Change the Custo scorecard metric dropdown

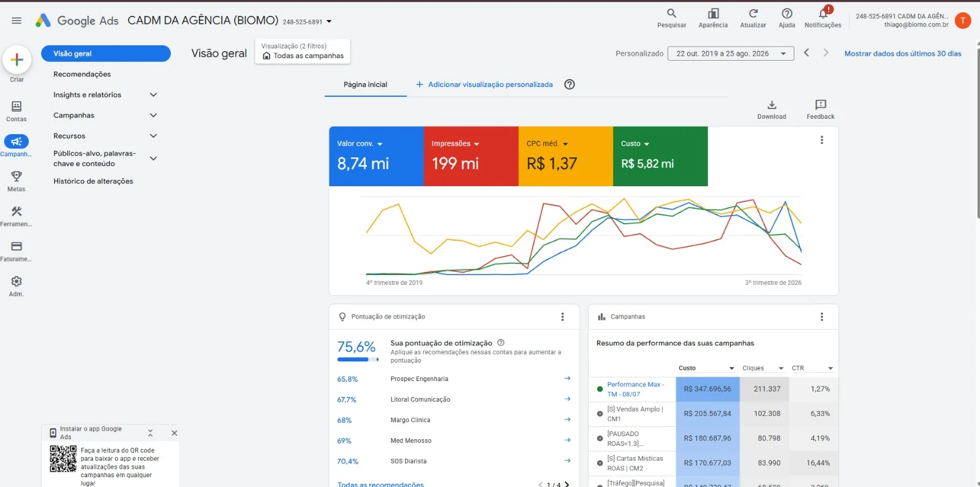click(635, 143)
